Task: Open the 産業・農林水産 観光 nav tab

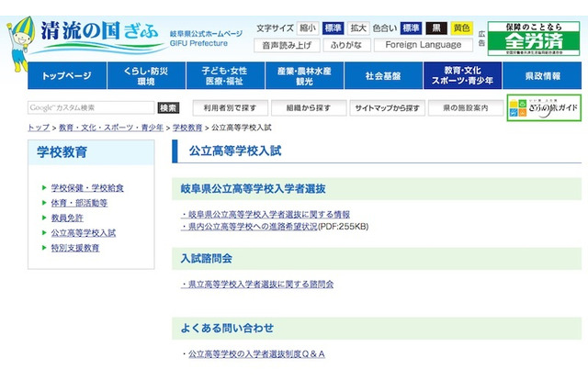Action: (x=304, y=75)
